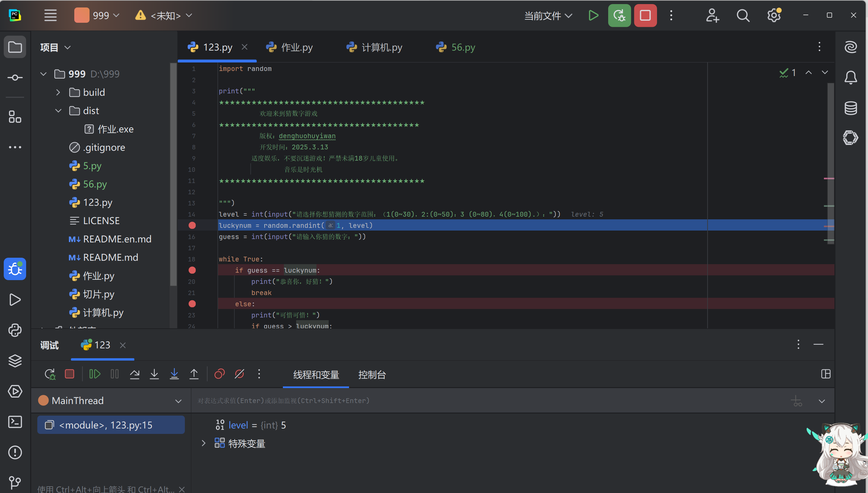The image size is (868, 493).
Task: Click the Step Over debug icon
Action: (135, 374)
